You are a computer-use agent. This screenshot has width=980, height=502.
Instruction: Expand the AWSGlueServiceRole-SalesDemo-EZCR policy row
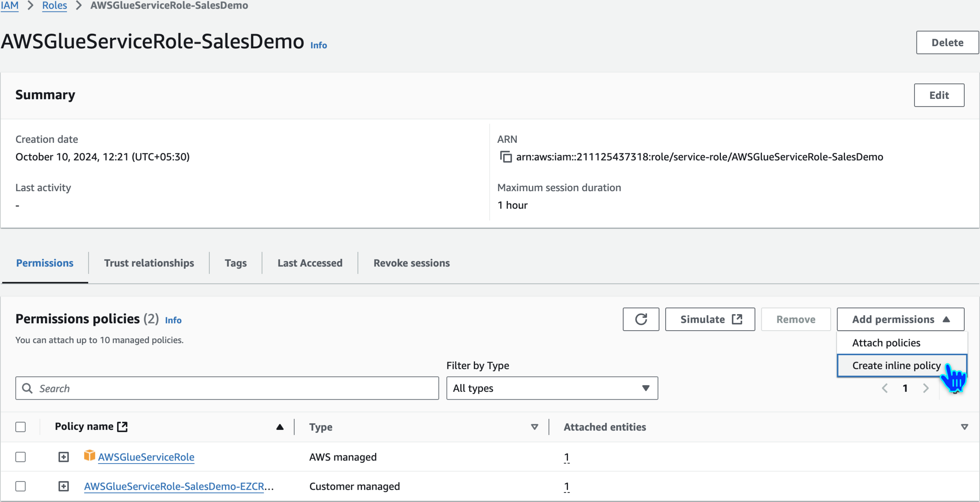[x=64, y=486]
